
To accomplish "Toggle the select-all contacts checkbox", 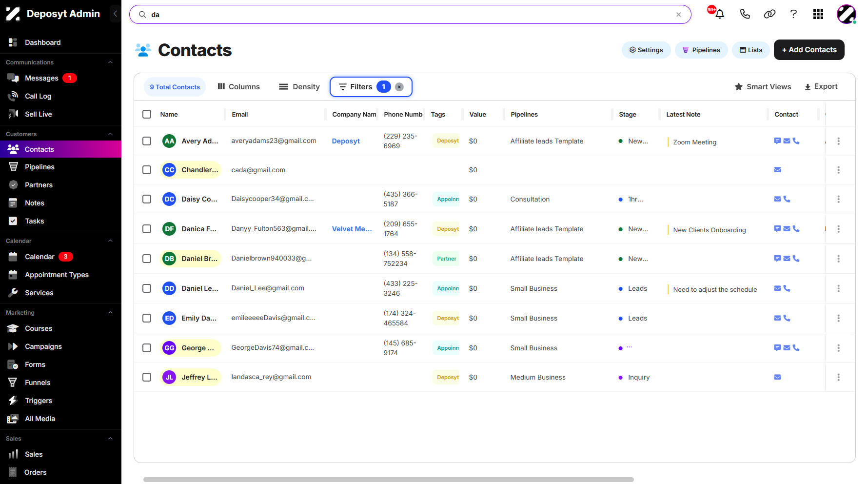I will (x=147, y=114).
